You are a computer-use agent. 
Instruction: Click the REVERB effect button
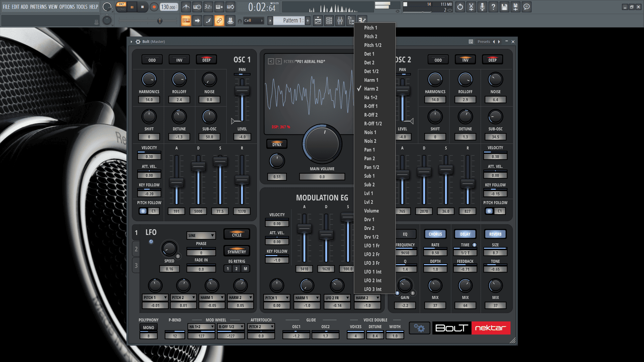coord(495,234)
